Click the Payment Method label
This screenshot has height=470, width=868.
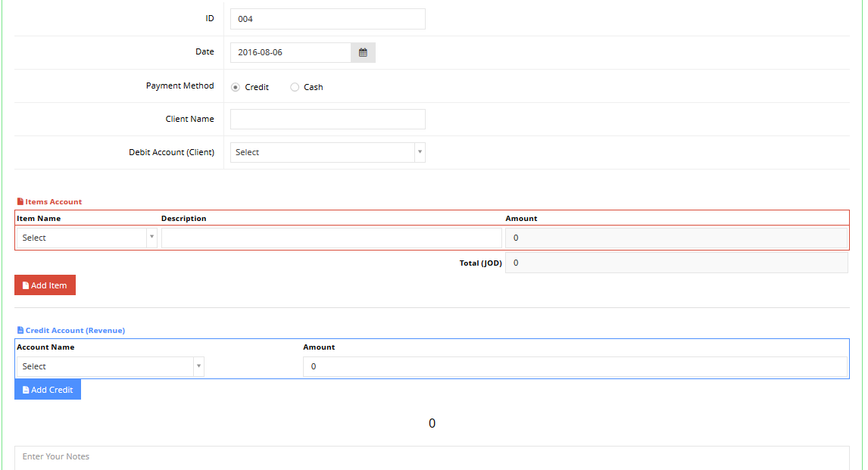pos(180,86)
